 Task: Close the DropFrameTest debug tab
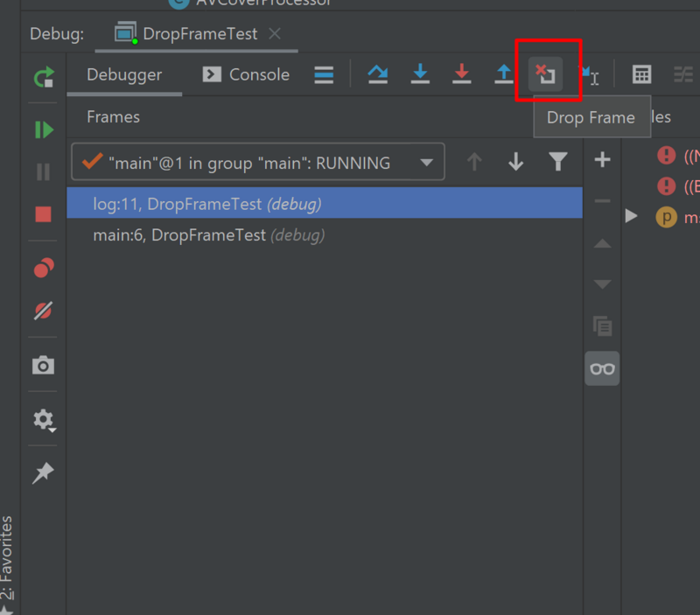tap(275, 33)
